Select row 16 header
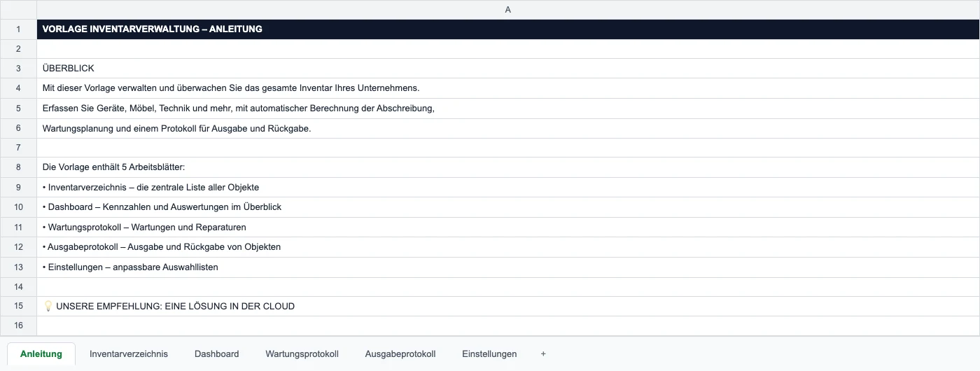This screenshot has width=980, height=371. [x=18, y=325]
